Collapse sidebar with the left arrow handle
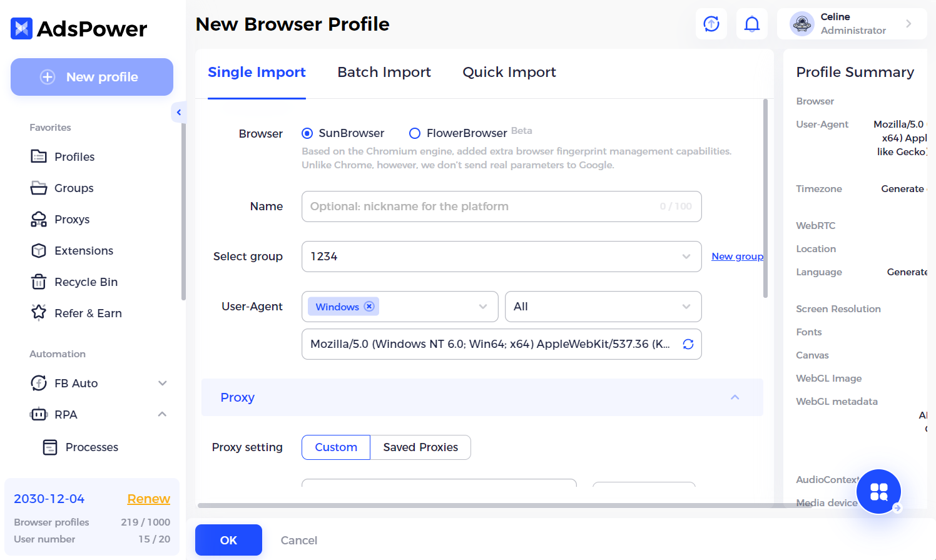 pos(179,113)
